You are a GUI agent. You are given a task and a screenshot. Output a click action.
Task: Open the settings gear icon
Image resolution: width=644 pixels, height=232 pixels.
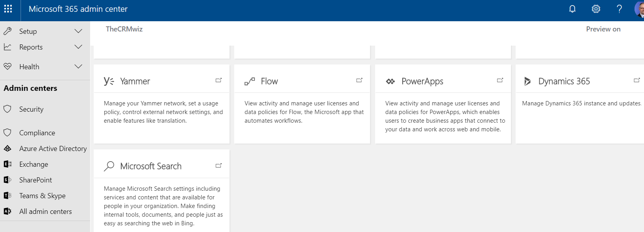596,9
